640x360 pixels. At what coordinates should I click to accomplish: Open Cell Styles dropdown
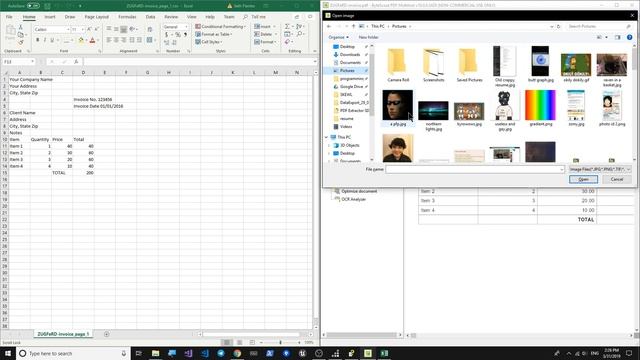[209, 42]
